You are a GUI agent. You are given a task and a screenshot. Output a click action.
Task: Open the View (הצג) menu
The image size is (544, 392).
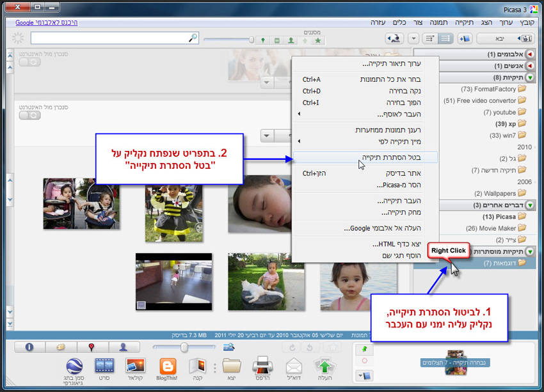(x=486, y=22)
